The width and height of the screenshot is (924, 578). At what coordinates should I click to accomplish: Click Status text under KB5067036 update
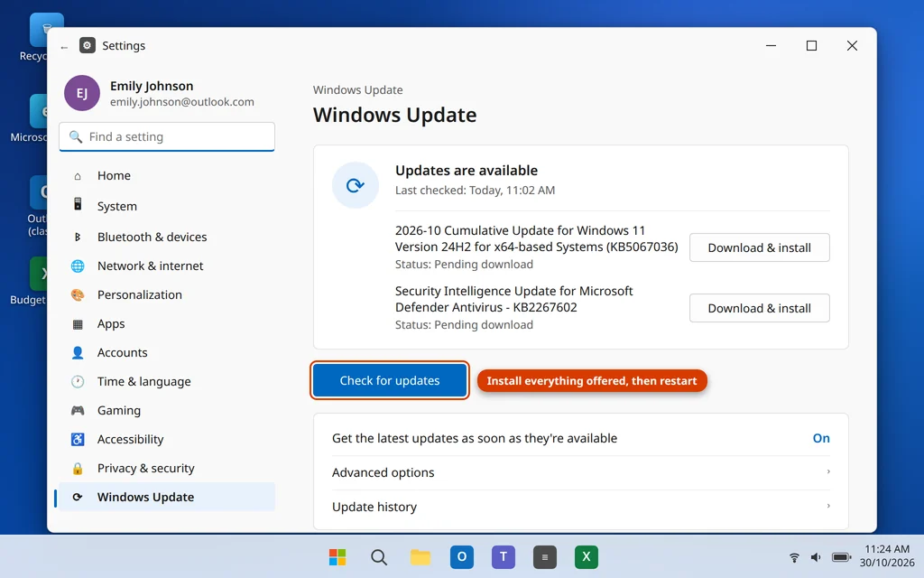[x=464, y=265]
